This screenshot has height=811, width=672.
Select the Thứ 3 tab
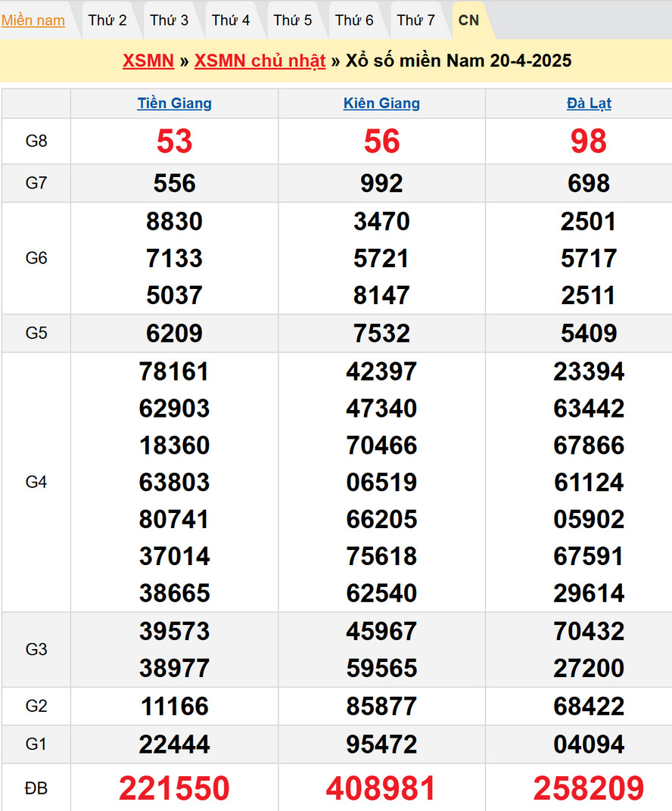169,20
